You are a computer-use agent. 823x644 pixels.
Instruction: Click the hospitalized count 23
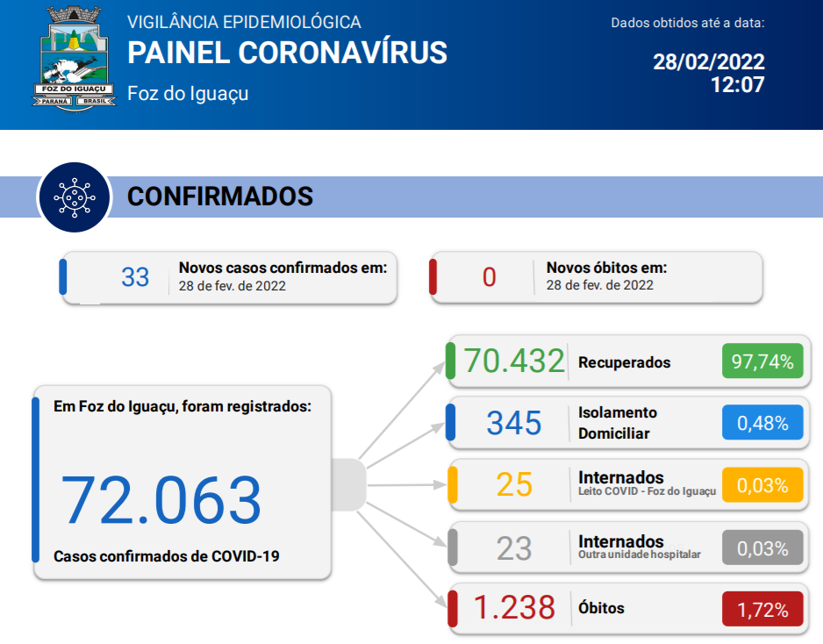point(514,548)
